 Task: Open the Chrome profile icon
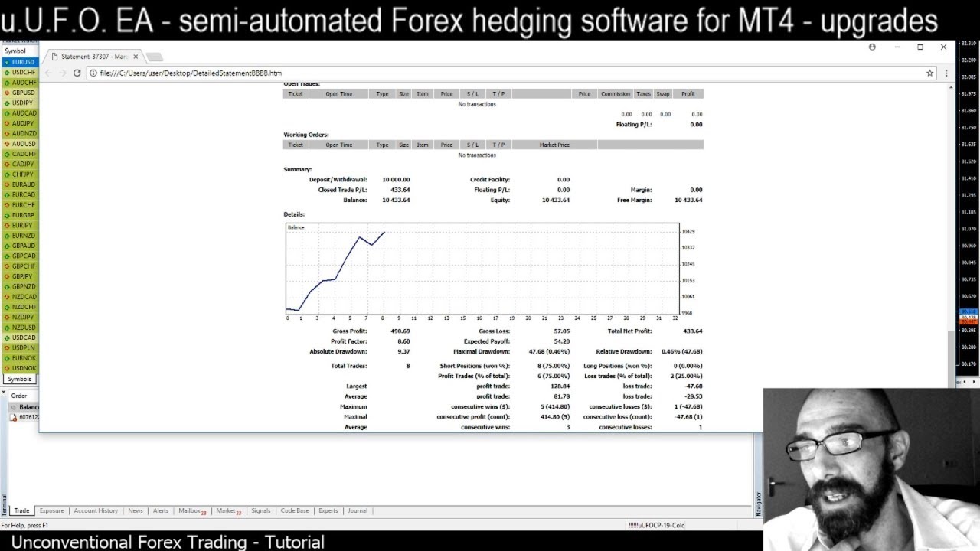click(872, 47)
